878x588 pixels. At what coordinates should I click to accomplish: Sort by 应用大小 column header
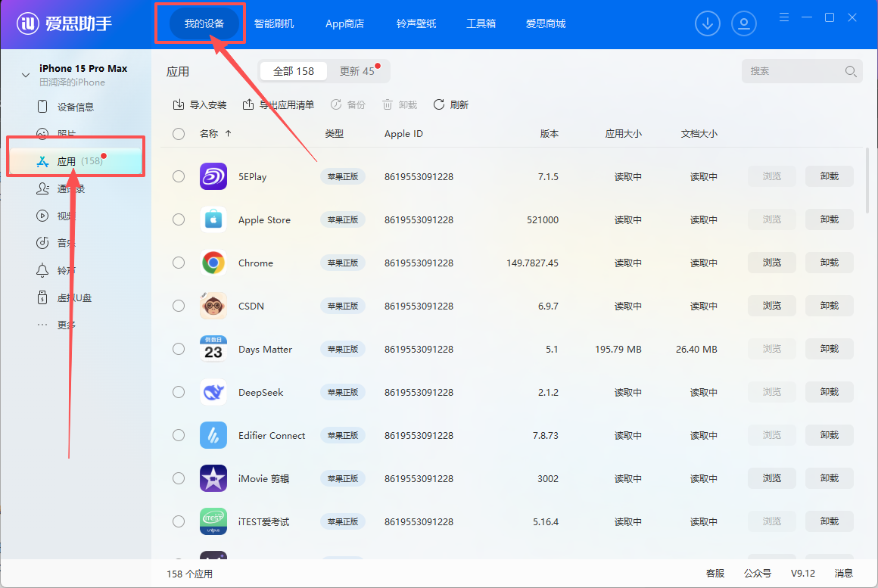click(623, 134)
